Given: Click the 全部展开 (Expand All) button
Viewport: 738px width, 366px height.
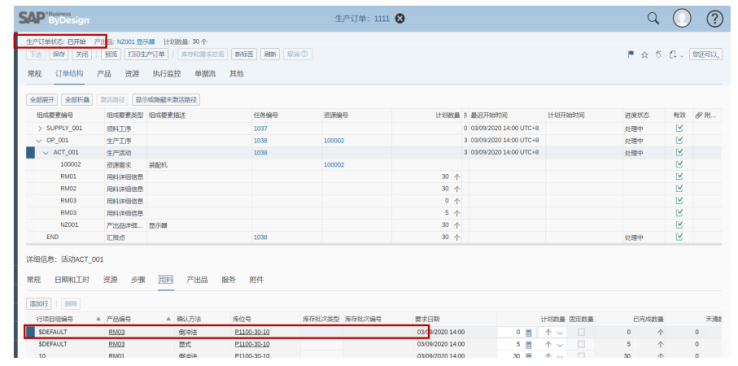Looking at the screenshot, I should pos(42,100).
